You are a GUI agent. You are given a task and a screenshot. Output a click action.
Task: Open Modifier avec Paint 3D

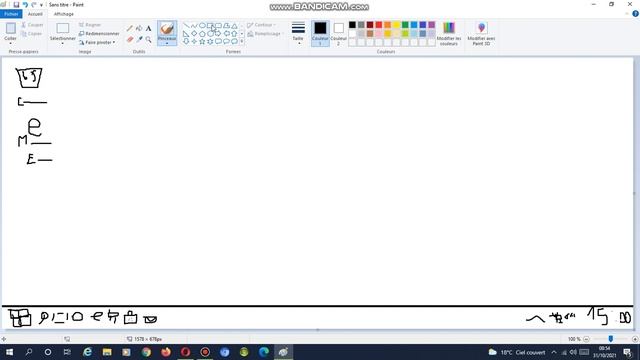click(481, 33)
